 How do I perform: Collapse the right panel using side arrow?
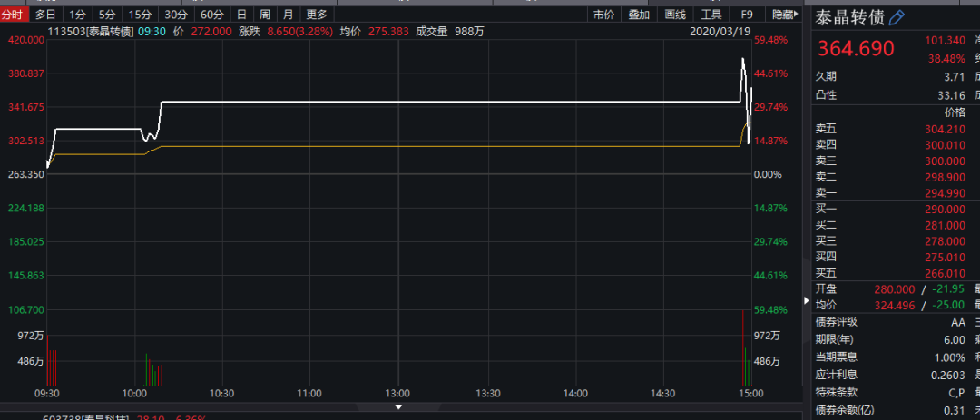(x=807, y=300)
